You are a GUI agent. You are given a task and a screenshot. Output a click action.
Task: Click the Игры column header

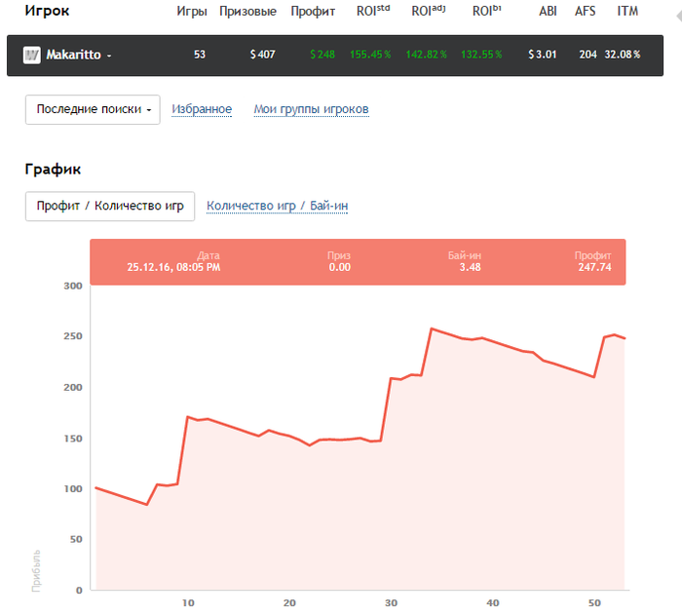pos(192,12)
